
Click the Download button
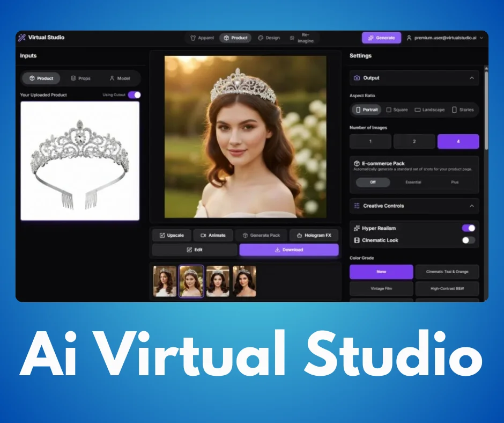(288, 250)
